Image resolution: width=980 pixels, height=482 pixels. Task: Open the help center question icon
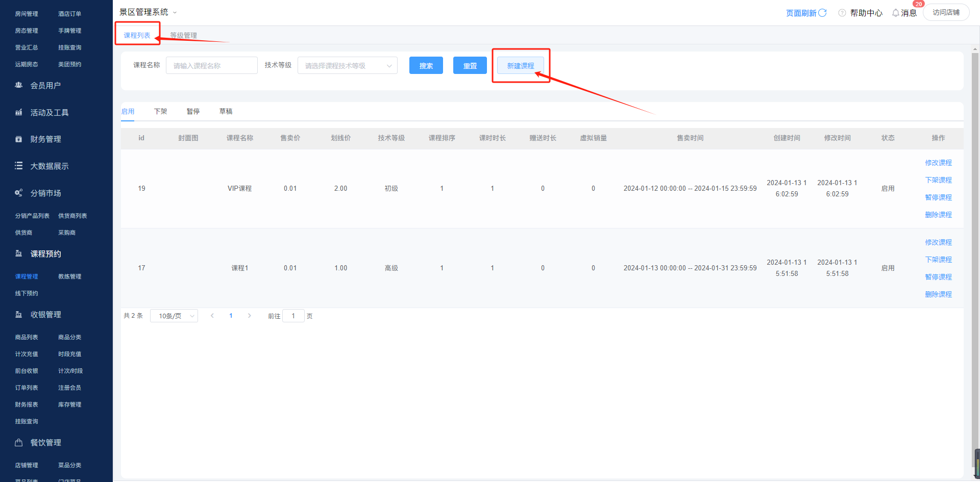(842, 13)
